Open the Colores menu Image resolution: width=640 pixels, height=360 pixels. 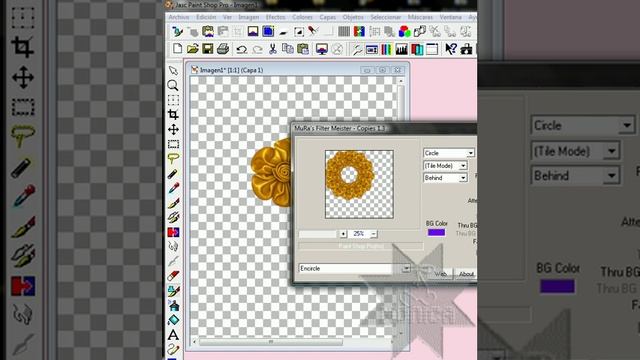coord(302,17)
